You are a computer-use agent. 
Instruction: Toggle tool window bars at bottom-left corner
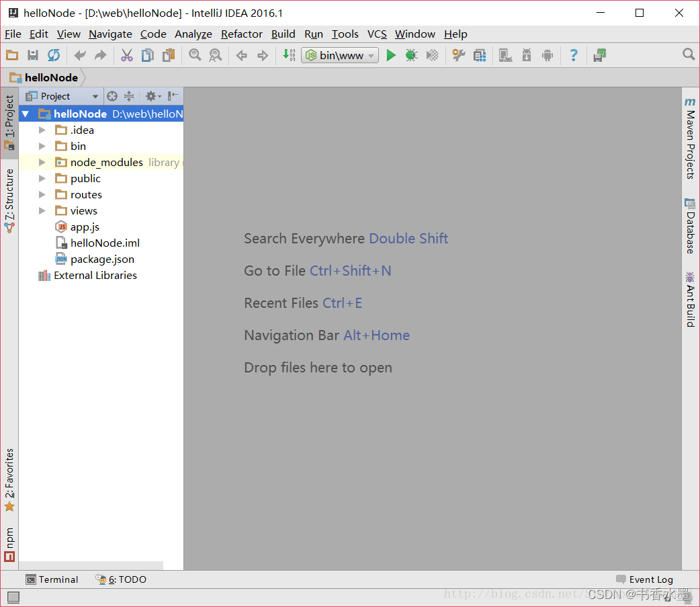point(13,597)
